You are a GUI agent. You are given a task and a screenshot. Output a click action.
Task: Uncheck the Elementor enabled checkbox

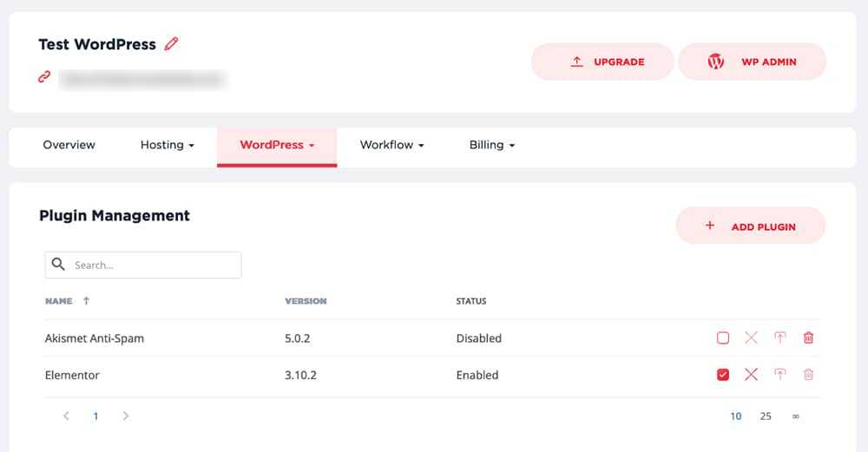[x=723, y=375]
